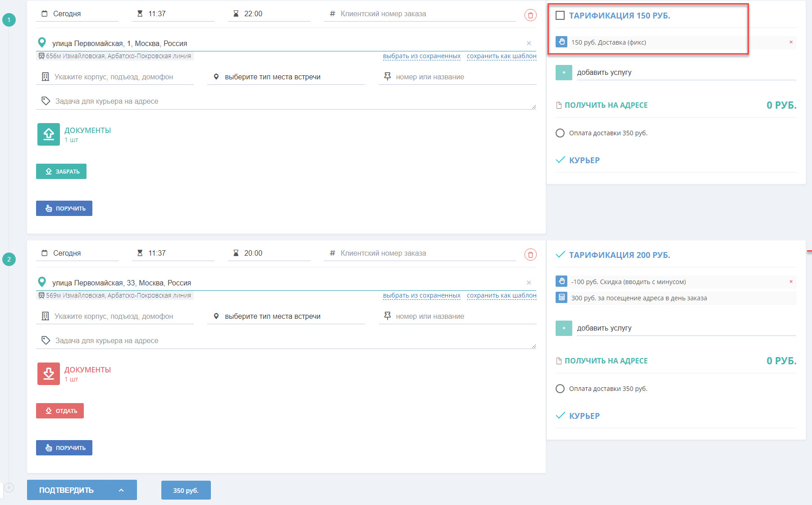Click the hourglass icon beside 20:00
The image size is (812, 505).
[236, 253]
